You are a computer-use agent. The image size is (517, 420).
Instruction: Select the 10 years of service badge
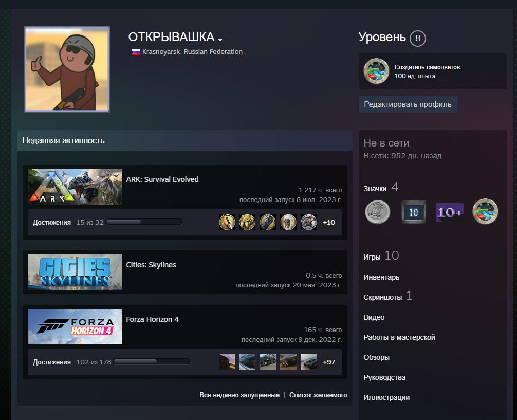414,212
